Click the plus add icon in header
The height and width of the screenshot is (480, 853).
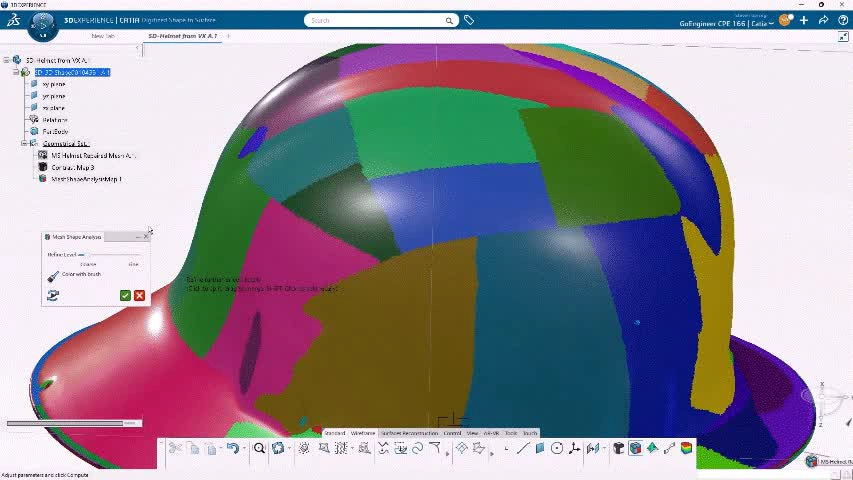[x=804, y=20]
